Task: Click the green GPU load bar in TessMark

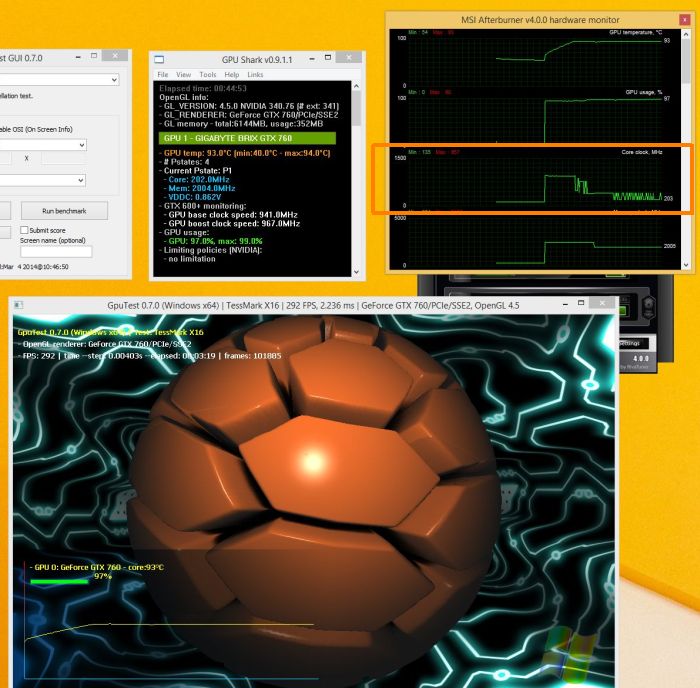Action: click(x=59, y=581)
